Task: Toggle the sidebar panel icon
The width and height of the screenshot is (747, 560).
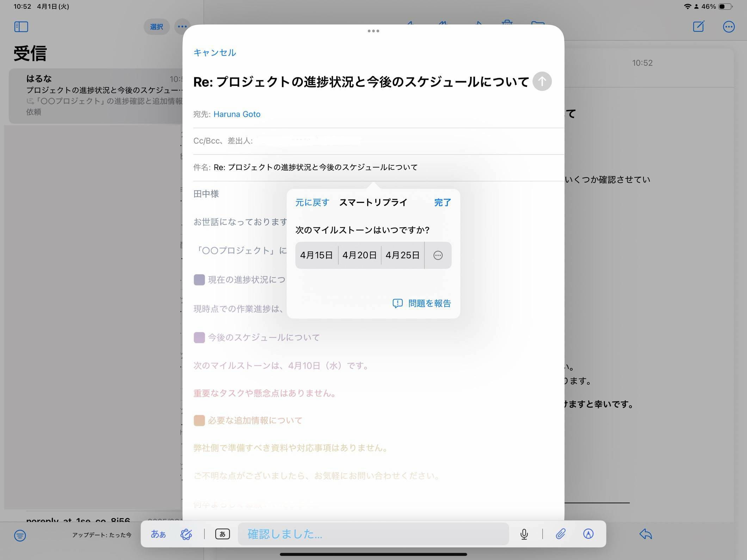Action: [21, 27]
